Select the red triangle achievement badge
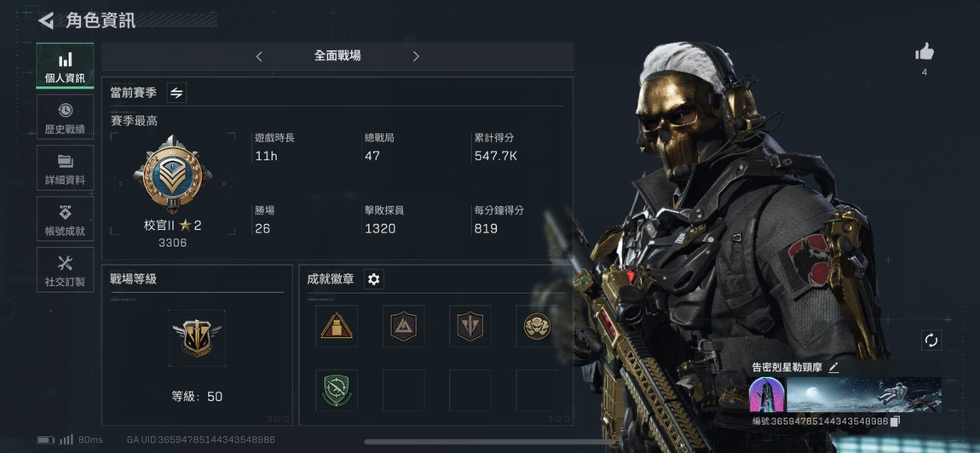 pos(337,326)
